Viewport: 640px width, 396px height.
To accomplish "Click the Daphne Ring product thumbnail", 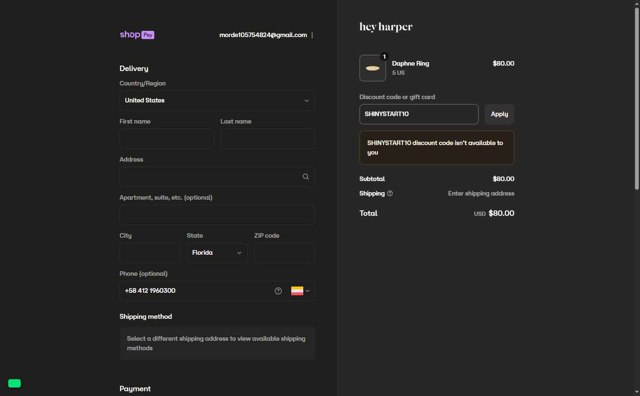I will pos(372,68).
